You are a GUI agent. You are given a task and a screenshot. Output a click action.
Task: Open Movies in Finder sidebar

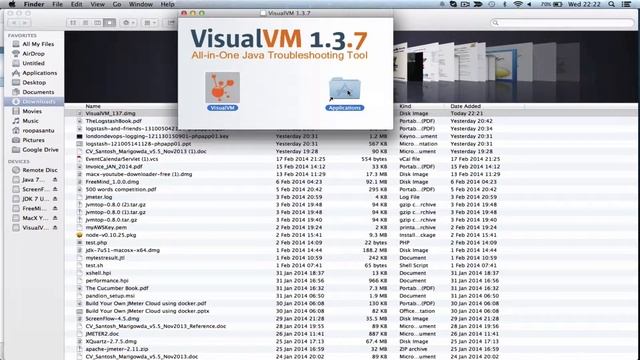pyautogui.click(x=33, y=111)
